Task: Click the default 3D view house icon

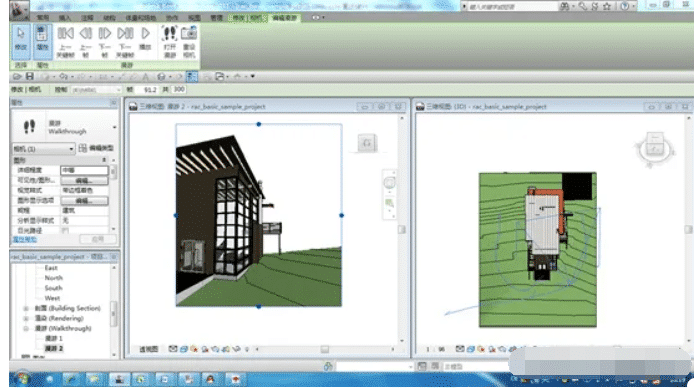Action: [161, 77]
